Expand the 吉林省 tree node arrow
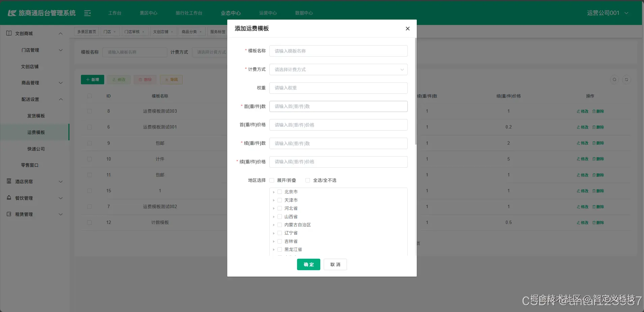Viewport: 644px width, 312px height. (273, 242)
